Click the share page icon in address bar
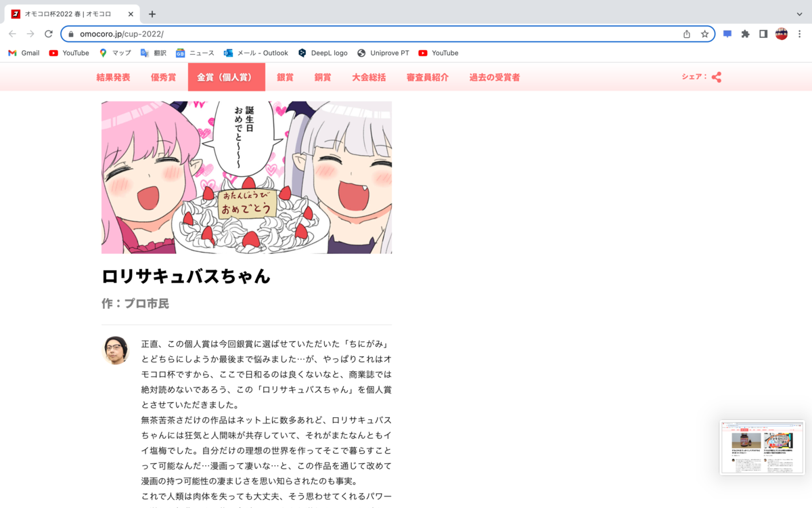 [687, 34]
